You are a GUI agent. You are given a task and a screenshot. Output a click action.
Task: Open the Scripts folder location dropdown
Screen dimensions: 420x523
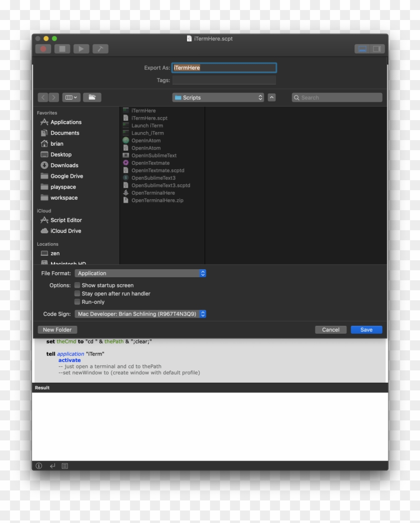tap(218, 98)
